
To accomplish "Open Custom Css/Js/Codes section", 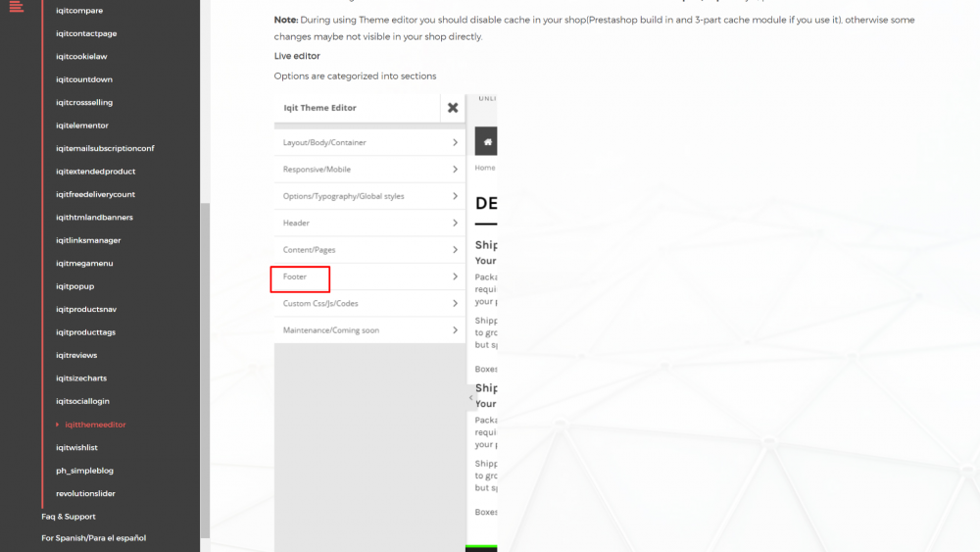I will 369,303.
